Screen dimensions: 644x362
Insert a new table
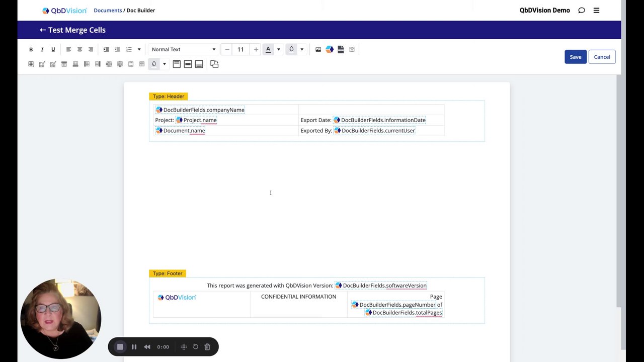pos(31,64)
